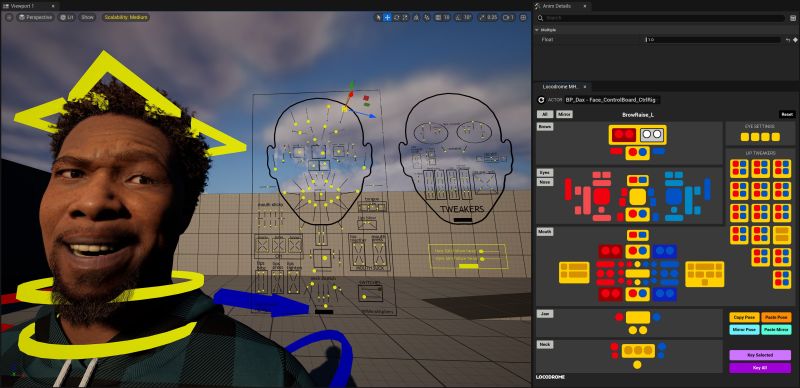The height and width of the screenshot is (388, 800).
Task: Collapse the Multiple section expander
Action: pyautogui.click(x=537, y=30)
